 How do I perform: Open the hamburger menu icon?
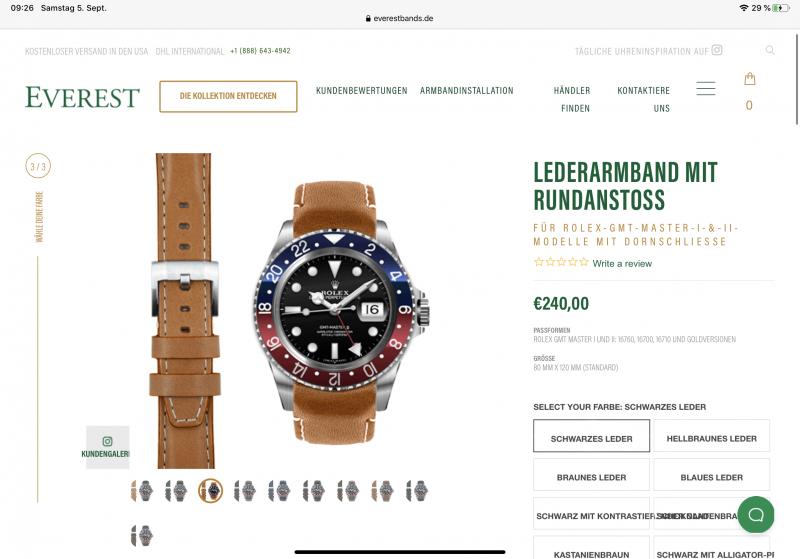[706, 88]
